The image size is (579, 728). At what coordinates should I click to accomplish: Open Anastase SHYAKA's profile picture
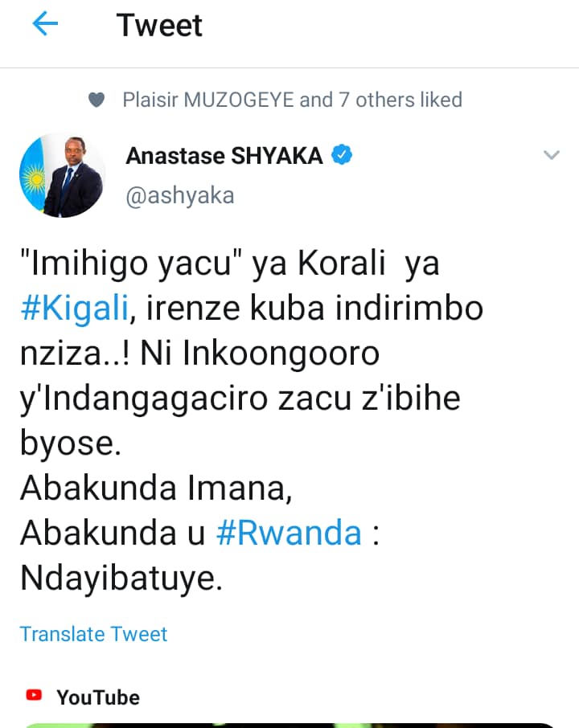[x=62, y=175]
